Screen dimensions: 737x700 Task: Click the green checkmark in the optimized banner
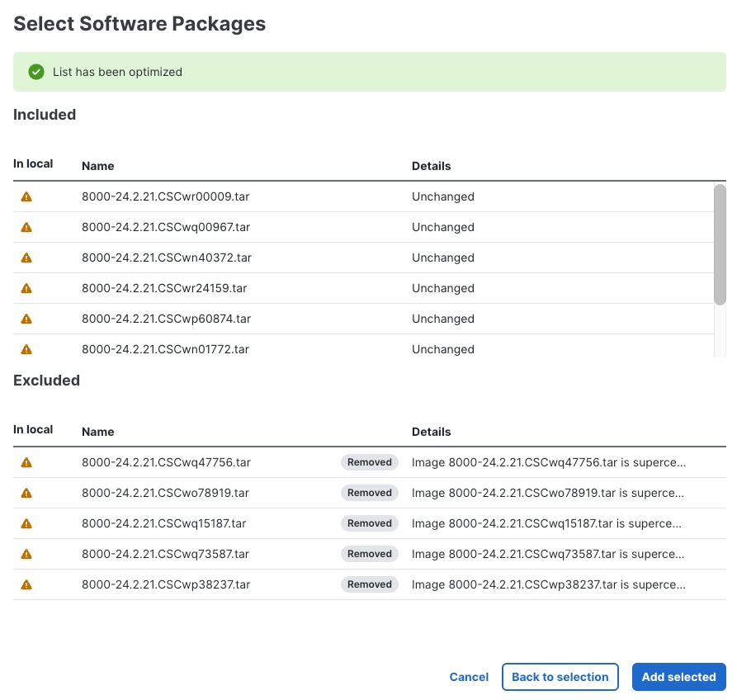coord(35,72)
